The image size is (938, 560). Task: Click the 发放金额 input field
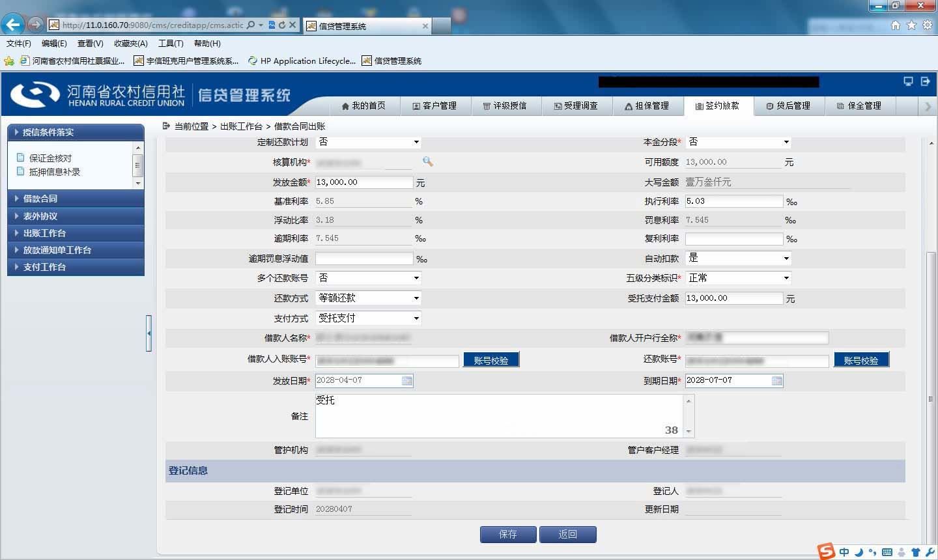[364, 182]
